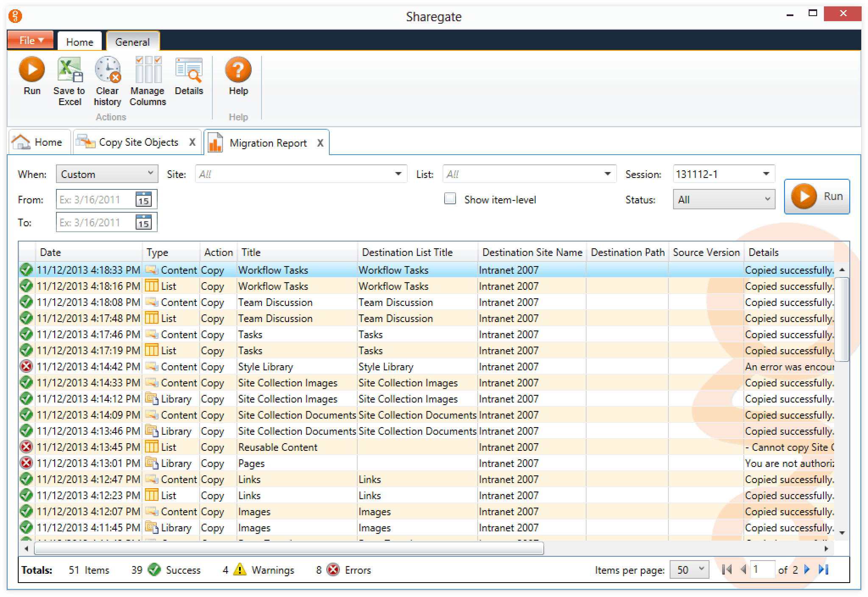Click Save to Excel ribbon icon
The width and height of the screenshot is (868, 597).
click(70, 70)
